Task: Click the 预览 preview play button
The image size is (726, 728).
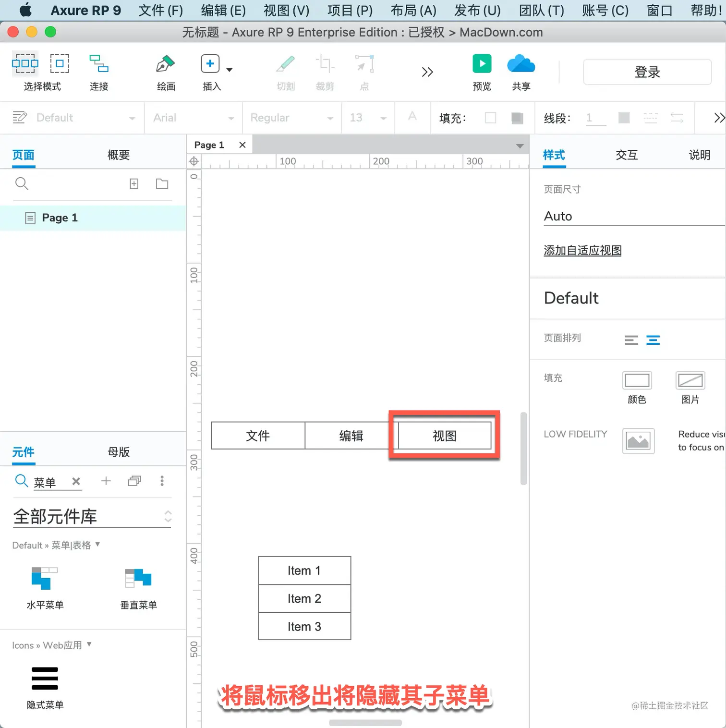Action: point(482,63)
